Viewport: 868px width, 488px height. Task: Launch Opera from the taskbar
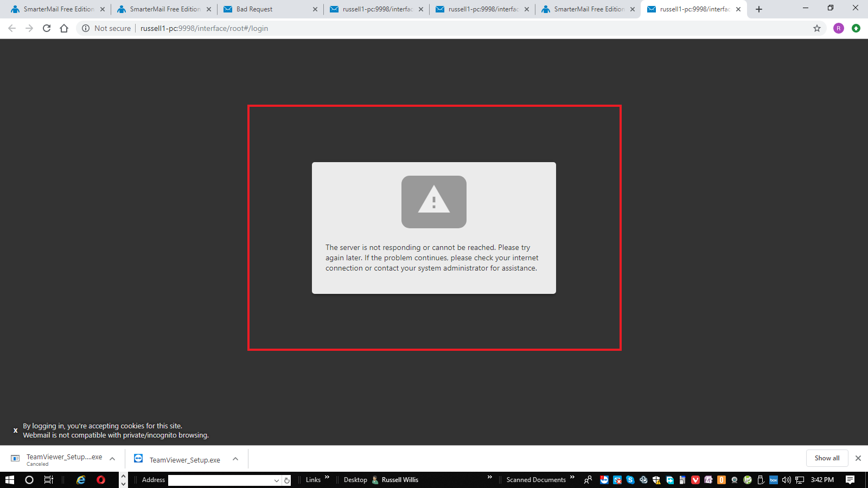pos(101,480)
